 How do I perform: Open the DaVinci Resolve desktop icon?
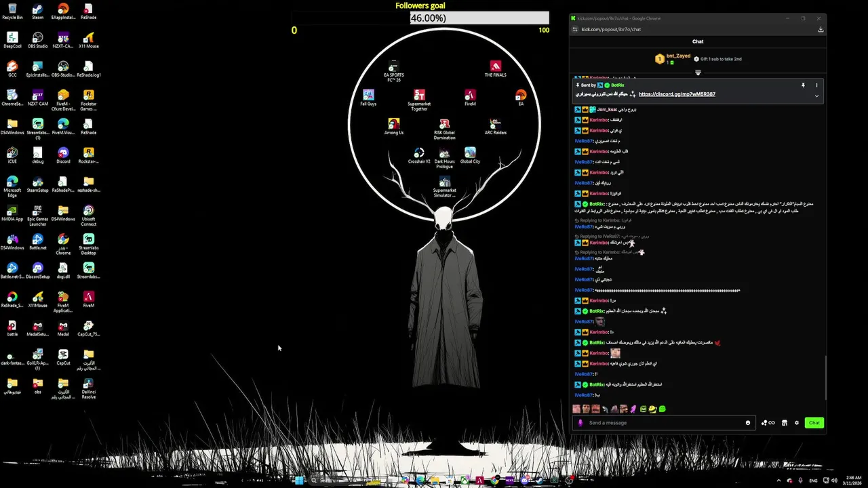[88, 388]
